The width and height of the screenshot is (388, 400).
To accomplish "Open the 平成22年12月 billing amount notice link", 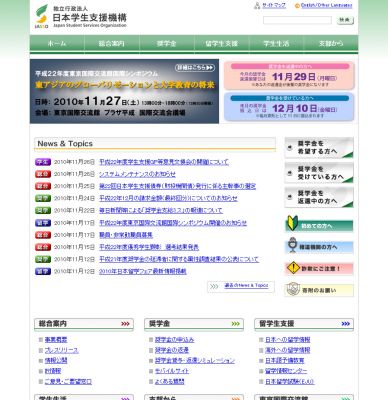I will (x=168, y=198).
